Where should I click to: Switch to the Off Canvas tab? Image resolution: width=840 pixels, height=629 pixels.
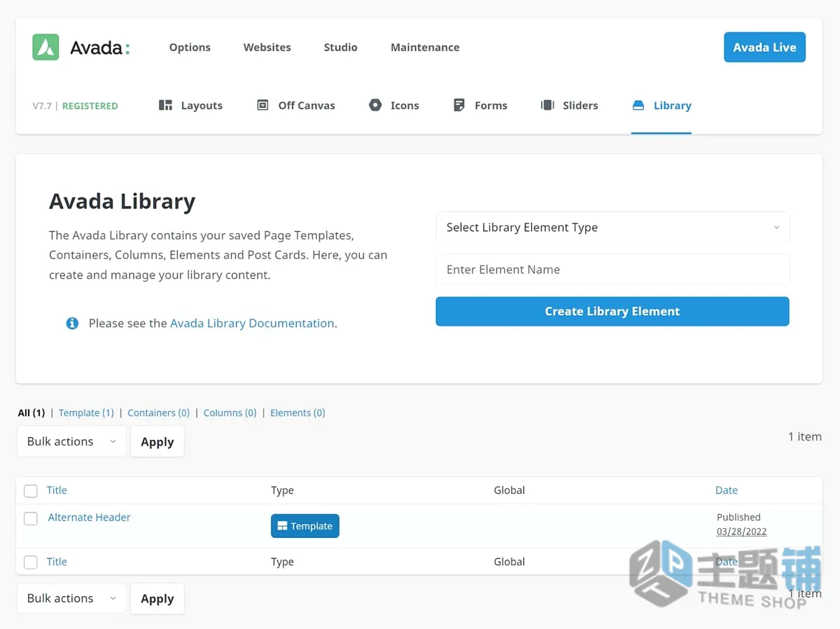point(296,105)
